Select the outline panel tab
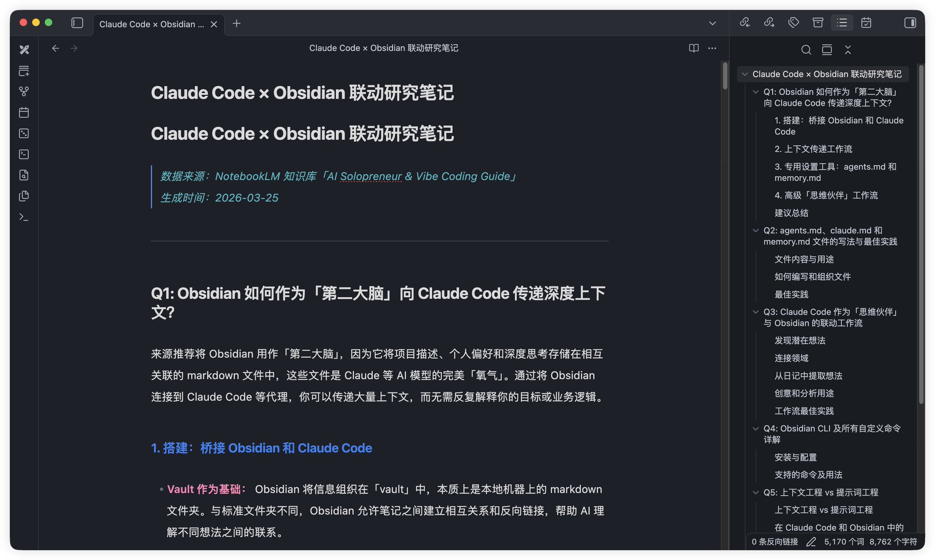The width and height of the screenshot is (935, 560). pyautogui.click(x=842, y=22)
